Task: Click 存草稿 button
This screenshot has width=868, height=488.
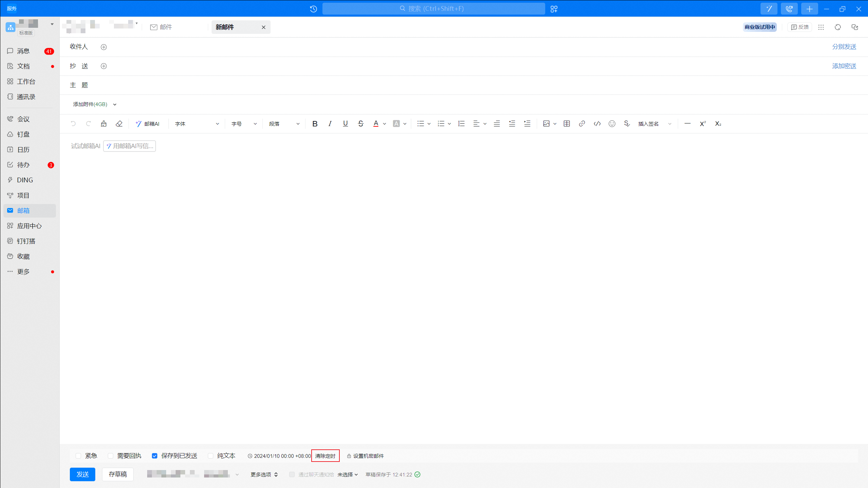Action: 117,474
